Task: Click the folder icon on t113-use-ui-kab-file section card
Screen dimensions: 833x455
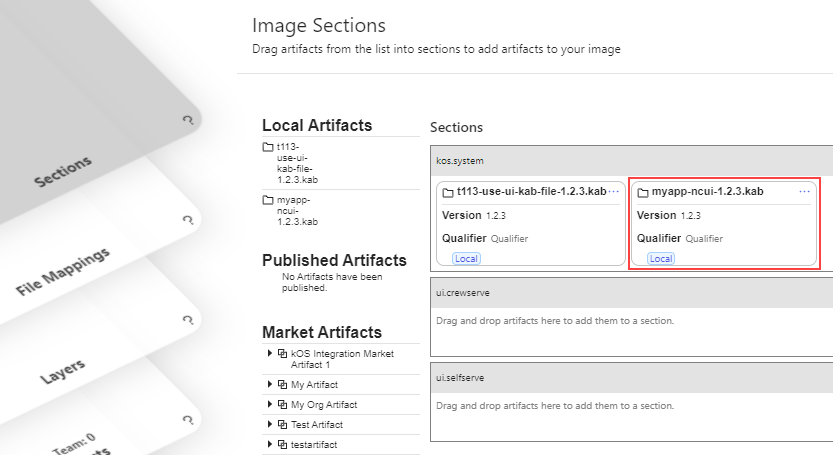Action: [x=448, y=192]
